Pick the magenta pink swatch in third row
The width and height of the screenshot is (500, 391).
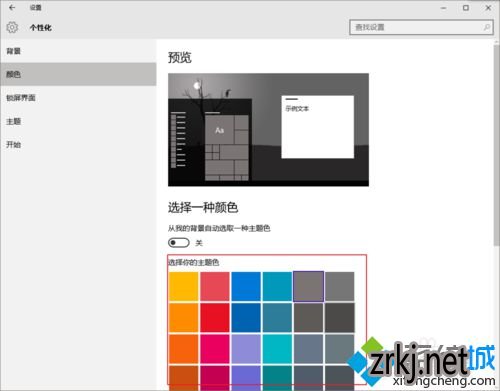215,349
